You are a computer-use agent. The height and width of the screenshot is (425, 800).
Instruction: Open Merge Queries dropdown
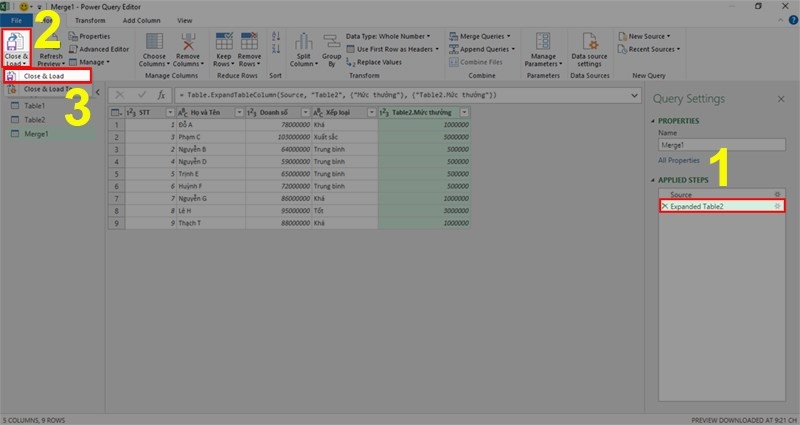(480, 36)
